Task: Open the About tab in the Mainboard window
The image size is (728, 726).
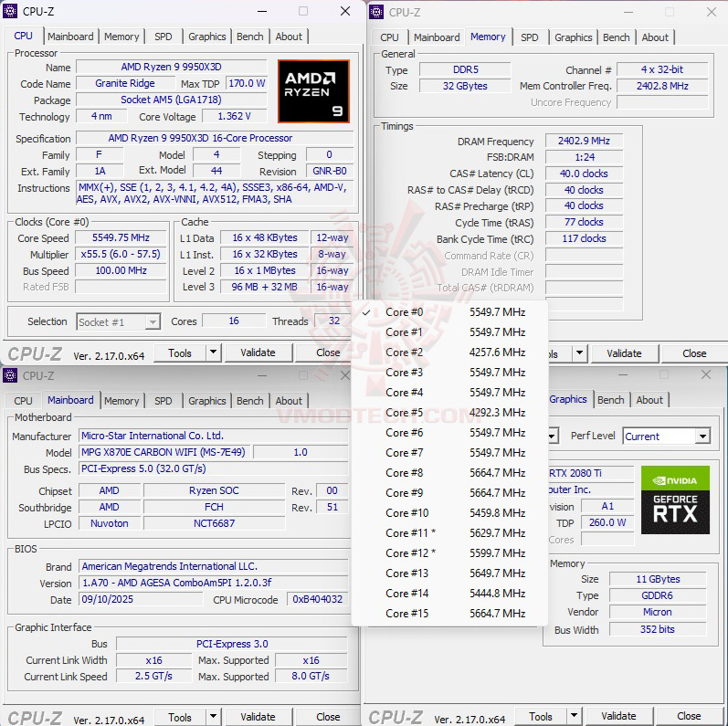Action: tap(289, 401)
